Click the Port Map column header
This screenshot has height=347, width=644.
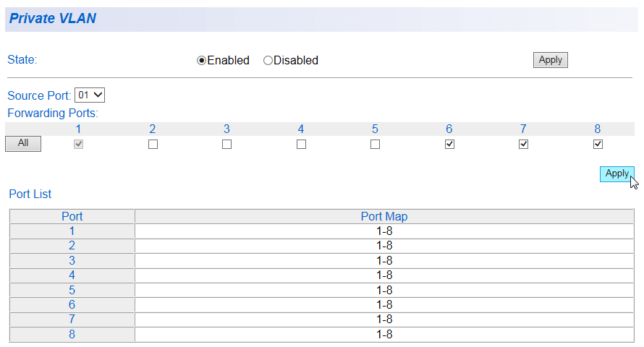coord(384,216)
